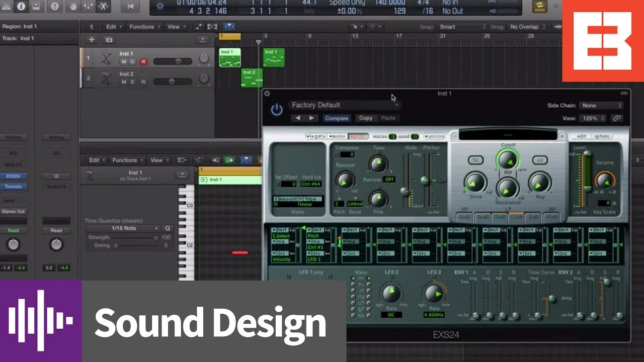Image resolution: width=644 pixels, height=362 pixels.
Task: Click the EXS24 edit button
Action: point(581,136)
